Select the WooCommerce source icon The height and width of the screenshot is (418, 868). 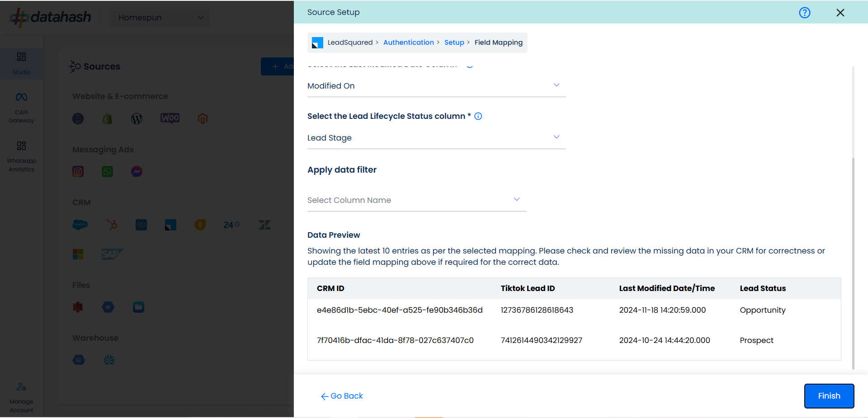pyautogui.click(x=170, y=118)
